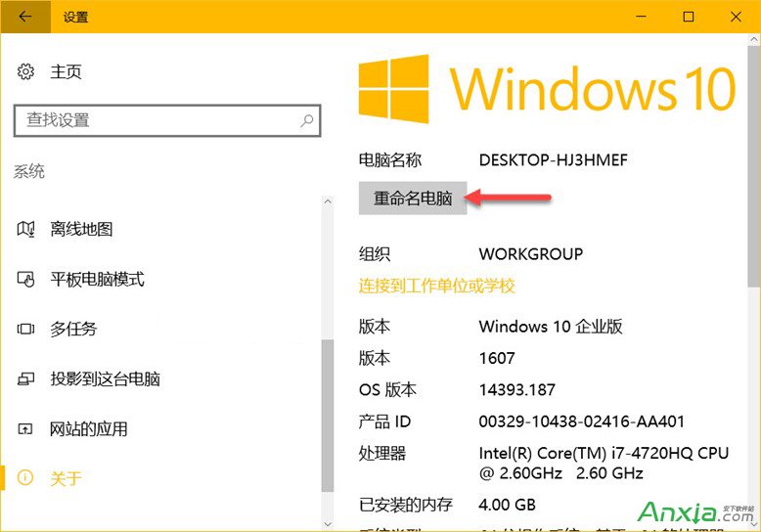Maximize the Settings window

tap(689, 17)
